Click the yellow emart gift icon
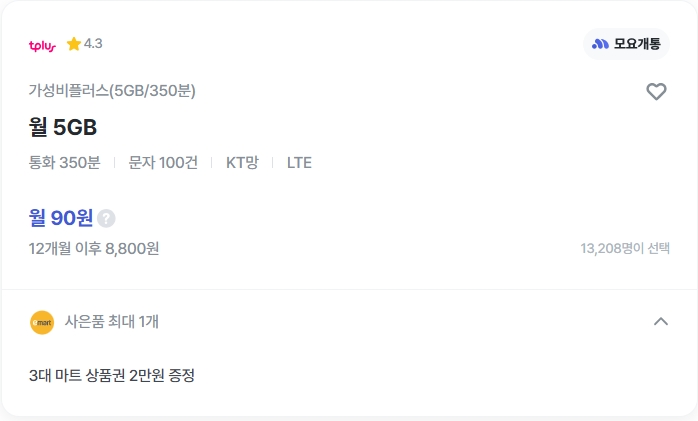This screenshot has height=421, width=698. (42, 322)
